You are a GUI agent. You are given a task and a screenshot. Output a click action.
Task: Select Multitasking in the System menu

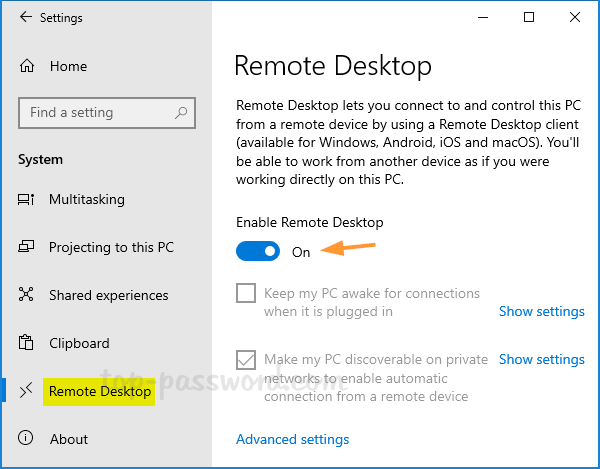[x=87, y=200]
